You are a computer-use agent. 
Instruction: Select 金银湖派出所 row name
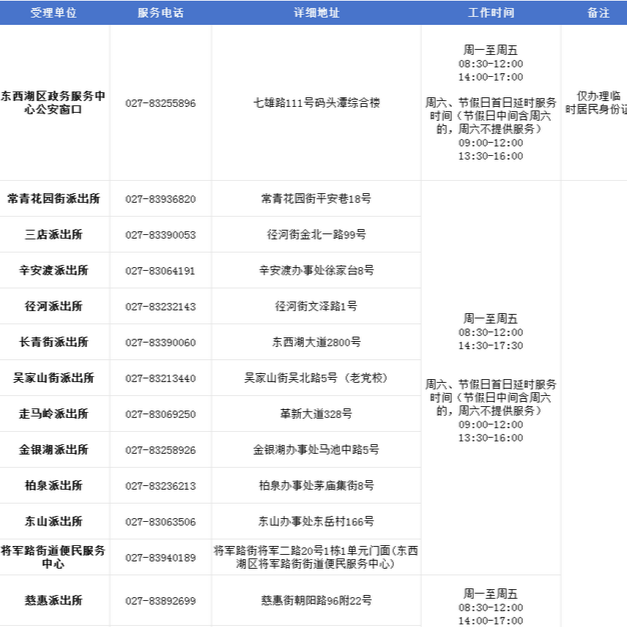[54, 450]
